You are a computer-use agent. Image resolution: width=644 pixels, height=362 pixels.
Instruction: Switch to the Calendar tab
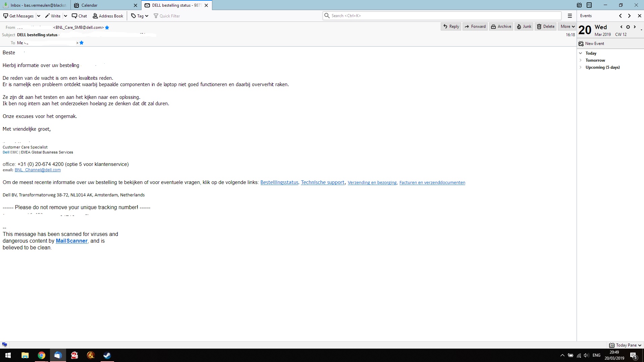[x=89, y=5]
